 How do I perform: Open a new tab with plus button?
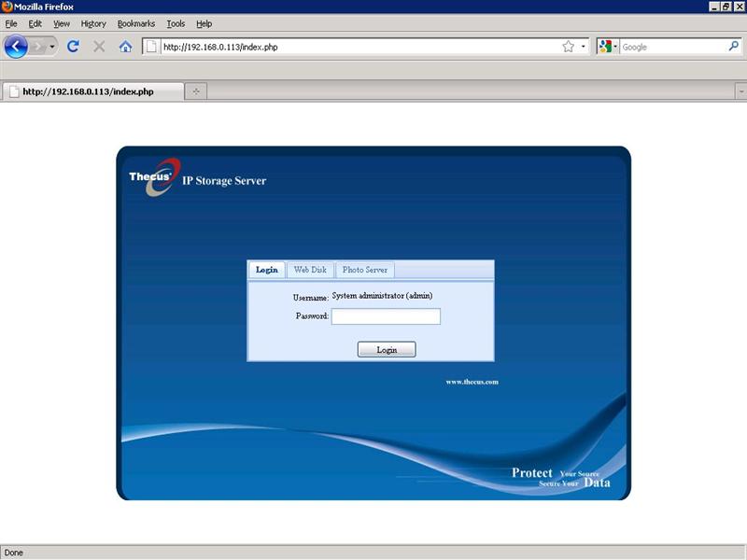tap(196, 91)
